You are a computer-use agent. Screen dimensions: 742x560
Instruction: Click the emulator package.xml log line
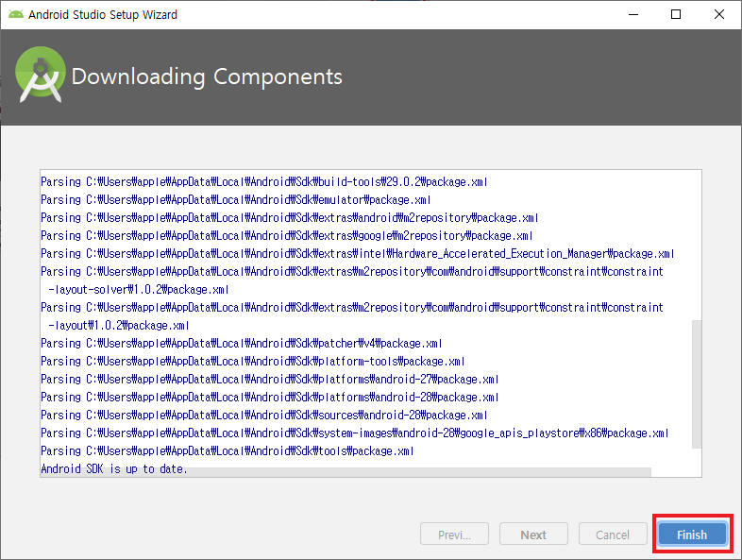pyautogui.click(x=236, y=200)
